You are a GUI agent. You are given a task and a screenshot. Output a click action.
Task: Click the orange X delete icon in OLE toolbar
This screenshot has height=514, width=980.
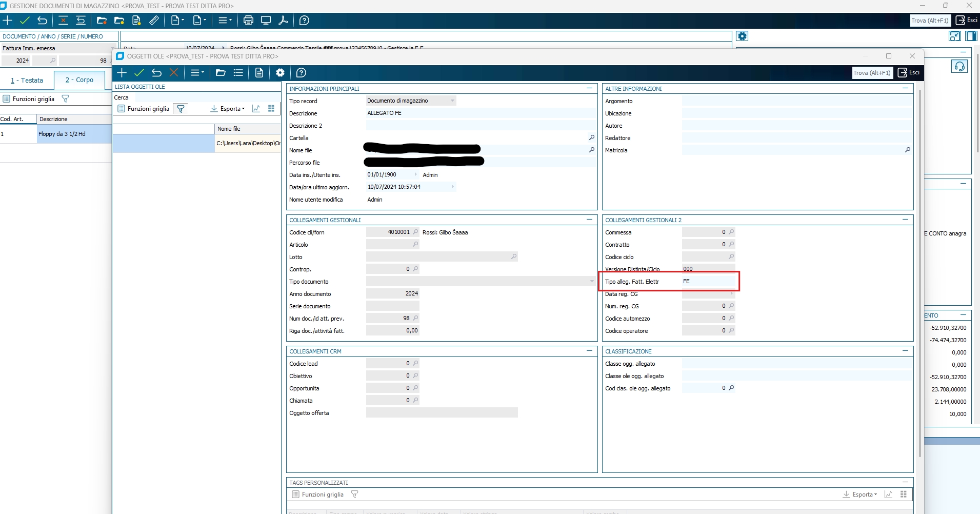174,73
